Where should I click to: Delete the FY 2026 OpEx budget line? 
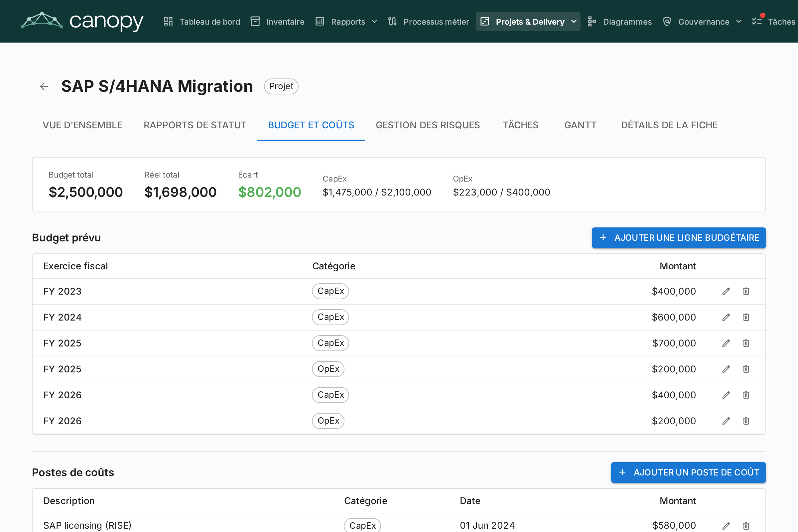(x=746, y=421)
